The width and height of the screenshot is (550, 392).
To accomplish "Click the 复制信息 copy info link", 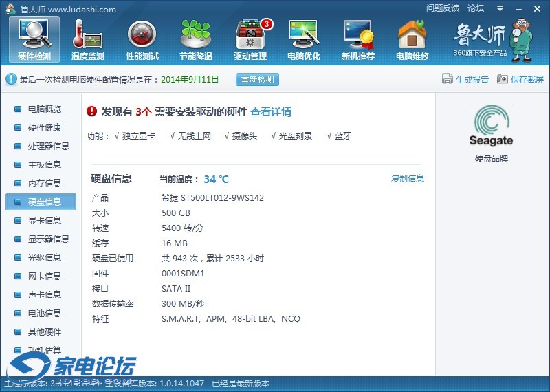I will pos(408,179).
